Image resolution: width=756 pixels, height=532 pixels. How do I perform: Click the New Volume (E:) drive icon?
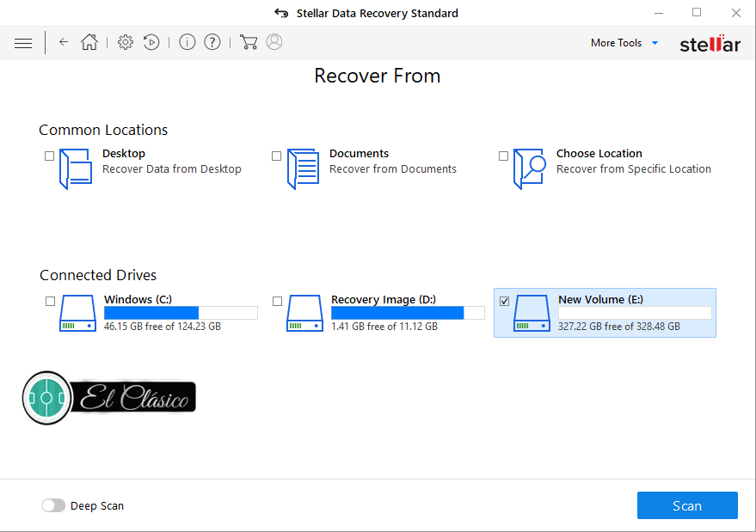pos(532,313)
